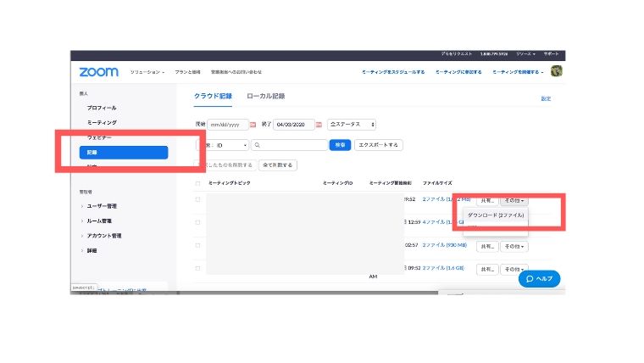Click サポート in top bar
Screen dimensions: 644x363
point(551,53)
